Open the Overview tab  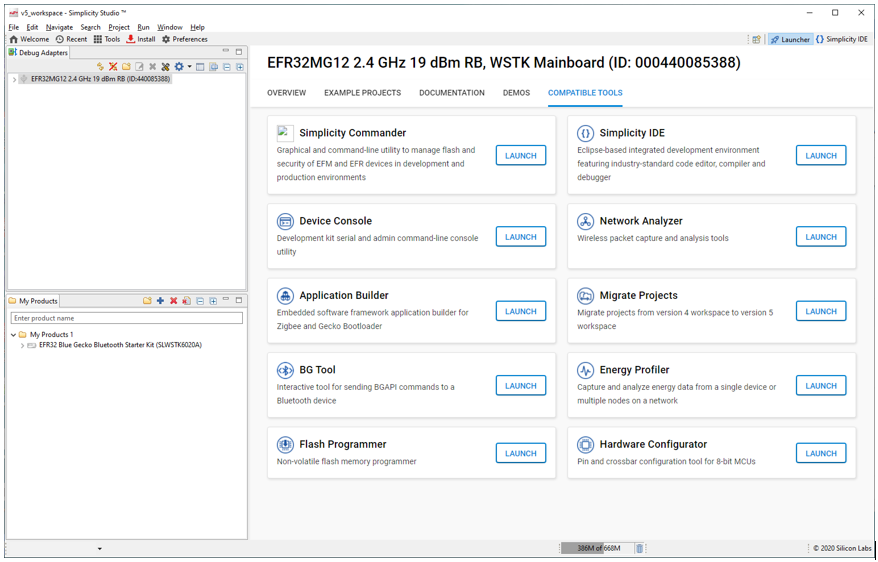pyautogui.click(x=287, y=93)
